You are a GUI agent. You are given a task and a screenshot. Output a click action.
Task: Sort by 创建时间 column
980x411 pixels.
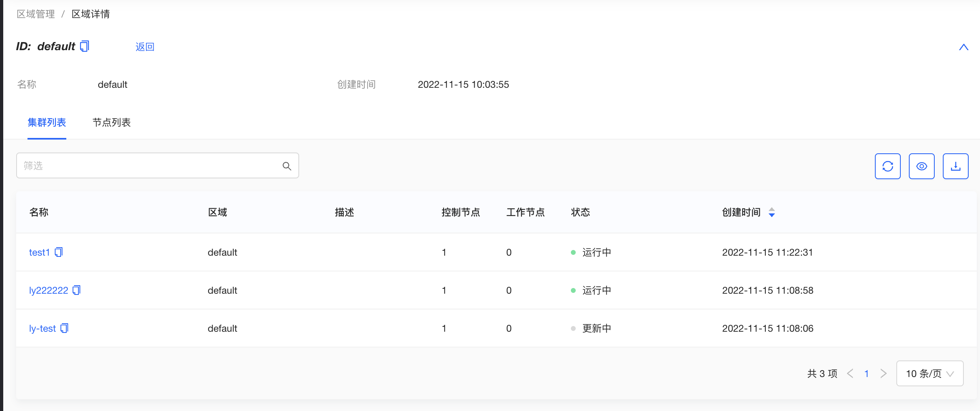point(771,212)
